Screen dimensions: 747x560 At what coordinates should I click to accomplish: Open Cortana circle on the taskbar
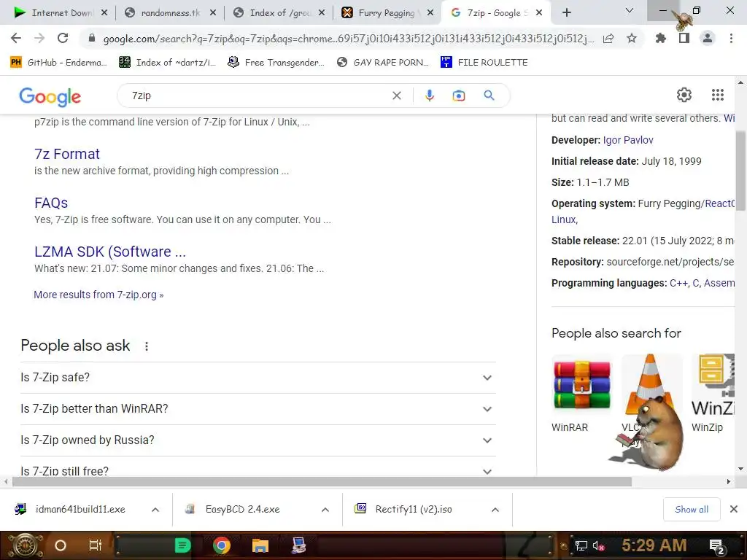click(x=60, y=545)
